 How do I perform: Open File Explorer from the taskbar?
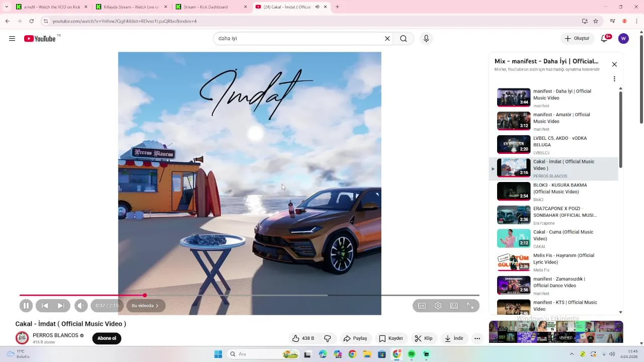[367, 354]
